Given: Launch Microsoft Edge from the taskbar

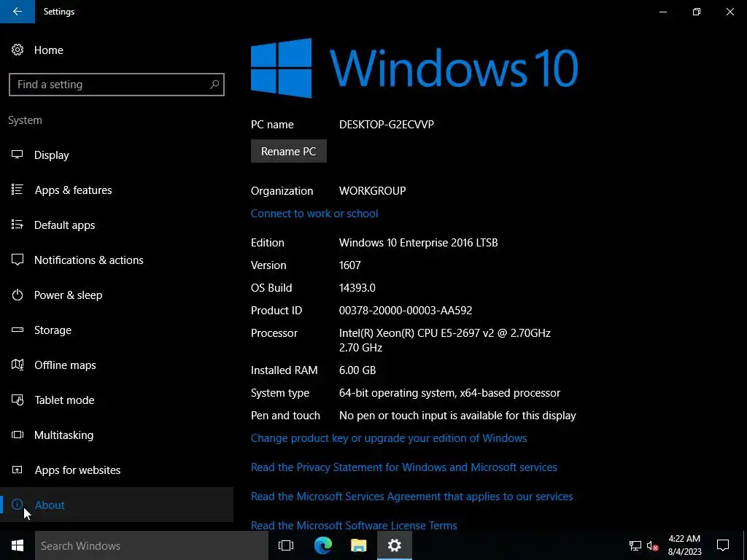Looking at the screenshot, I should [x=323, y=545].
